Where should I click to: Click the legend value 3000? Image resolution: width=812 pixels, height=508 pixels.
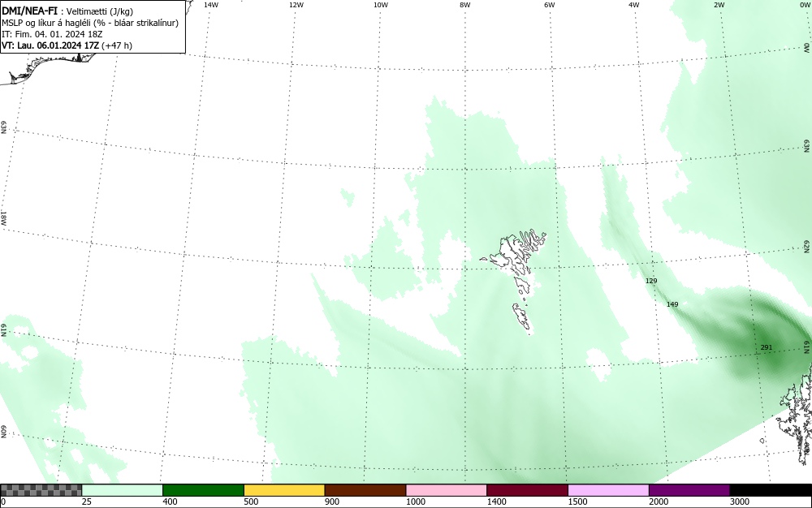[739, 502]
